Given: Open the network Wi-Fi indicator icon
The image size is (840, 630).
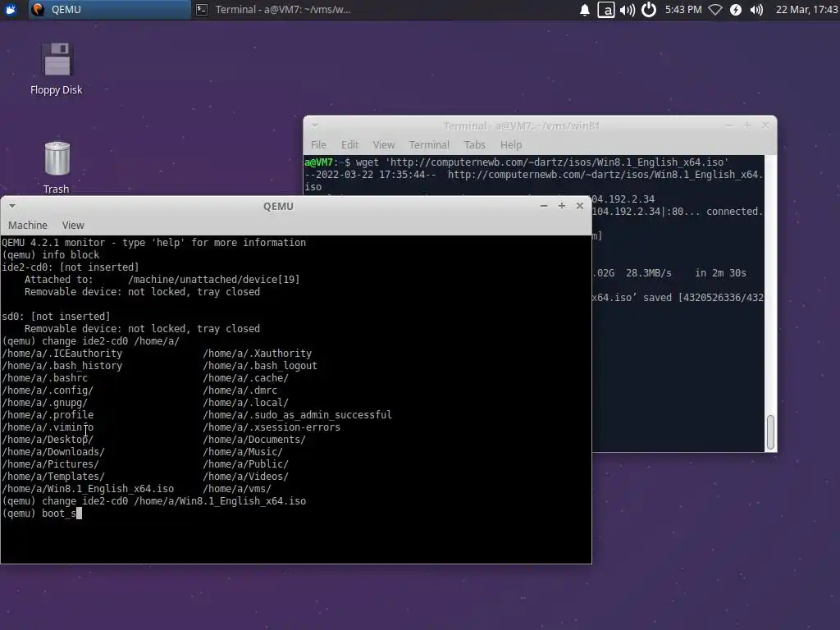Looking at the screenshot, I should [715, 10].
